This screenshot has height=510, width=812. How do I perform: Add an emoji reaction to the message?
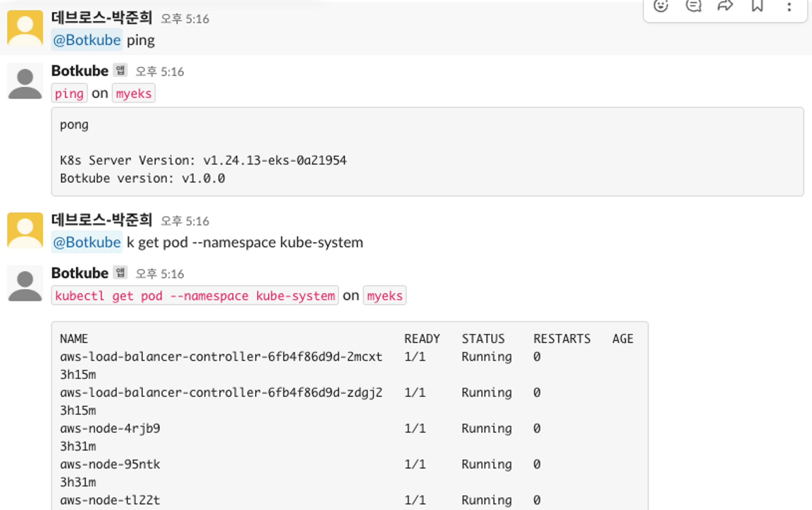click(x=661, y=6)
